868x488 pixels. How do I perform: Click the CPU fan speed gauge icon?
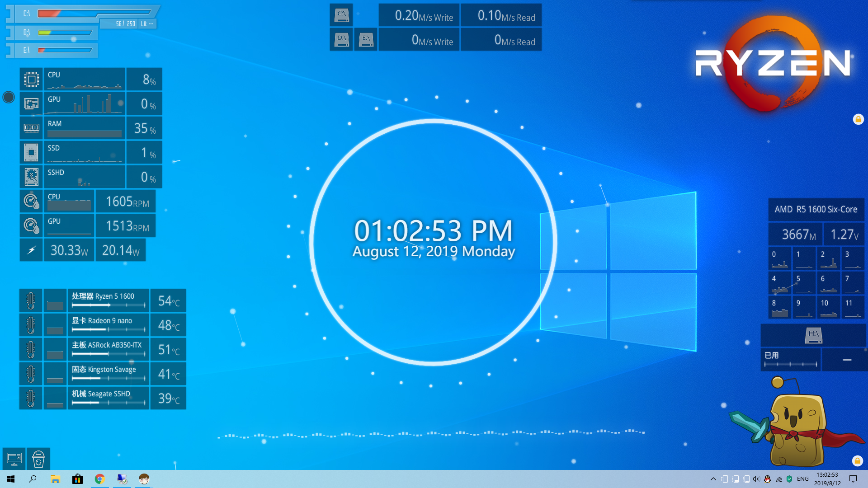31,201
